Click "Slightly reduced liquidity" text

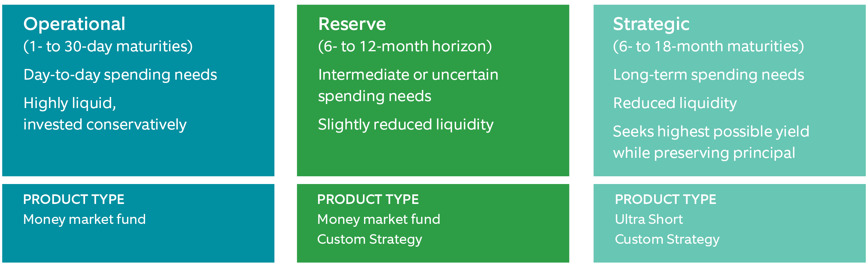[406, 125]
